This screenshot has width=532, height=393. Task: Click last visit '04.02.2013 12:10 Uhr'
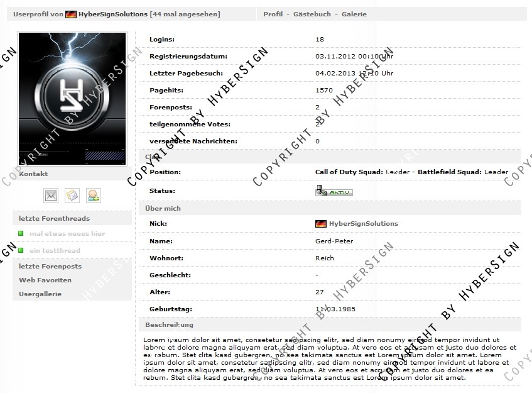tap(354, 74)
